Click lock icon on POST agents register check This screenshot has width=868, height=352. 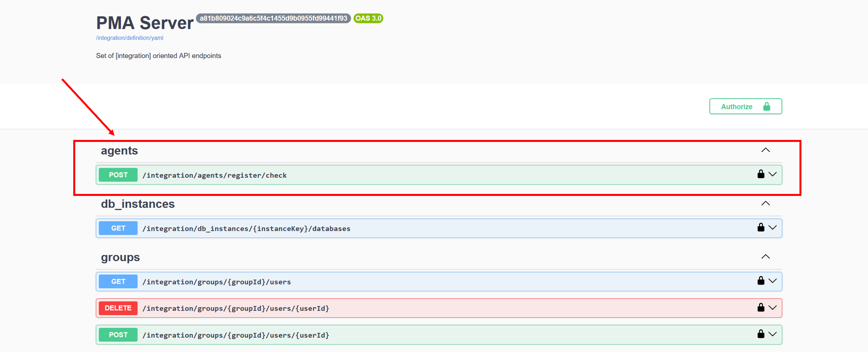coord(760,174)
